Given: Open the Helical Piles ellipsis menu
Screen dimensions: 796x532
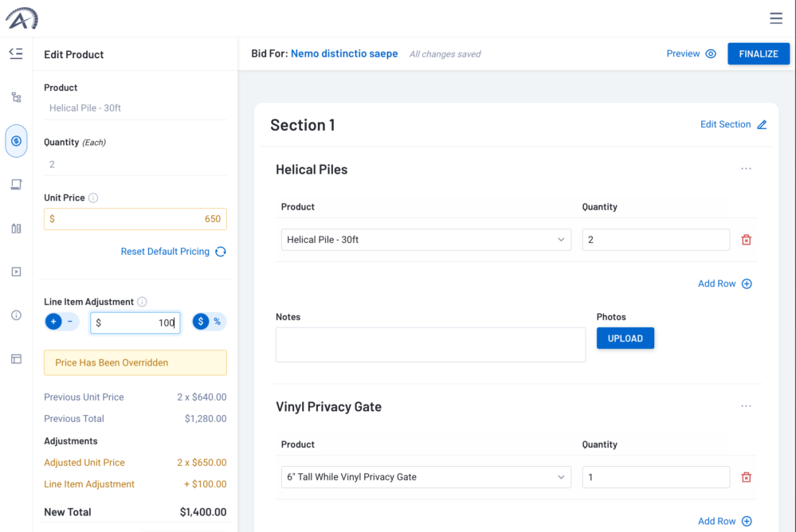Looking at the screenshot, I should tap(746, 168).
